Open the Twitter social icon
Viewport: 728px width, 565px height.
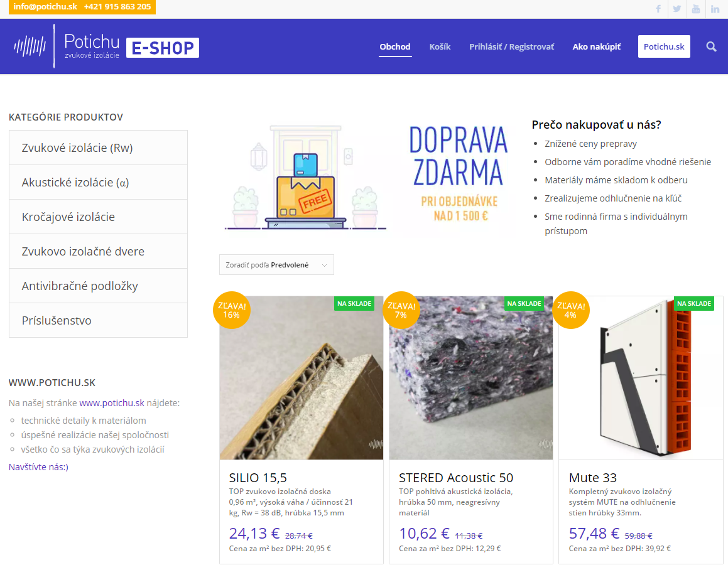tap(677, 9)
